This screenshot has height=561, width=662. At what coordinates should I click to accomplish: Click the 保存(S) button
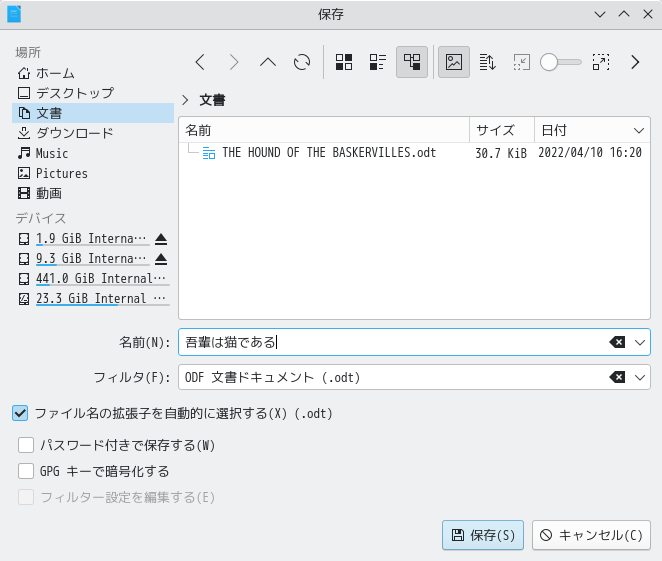tap(483, 535)
